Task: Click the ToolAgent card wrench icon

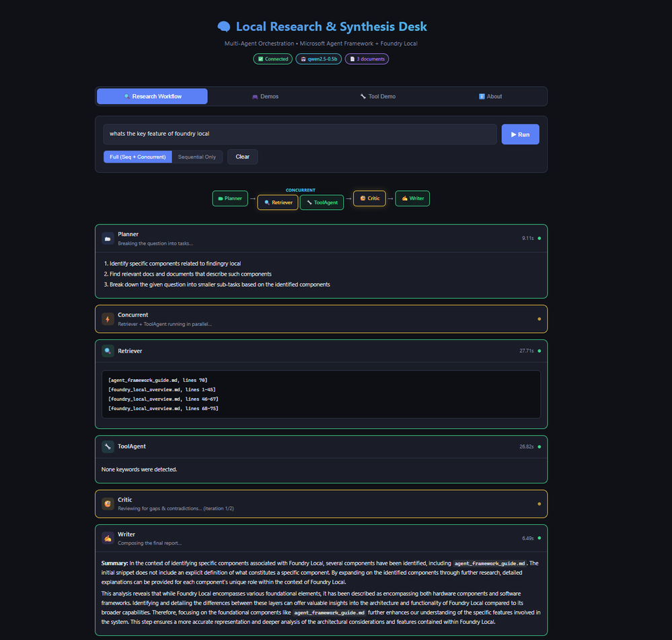Action: [x=108, y=446]
